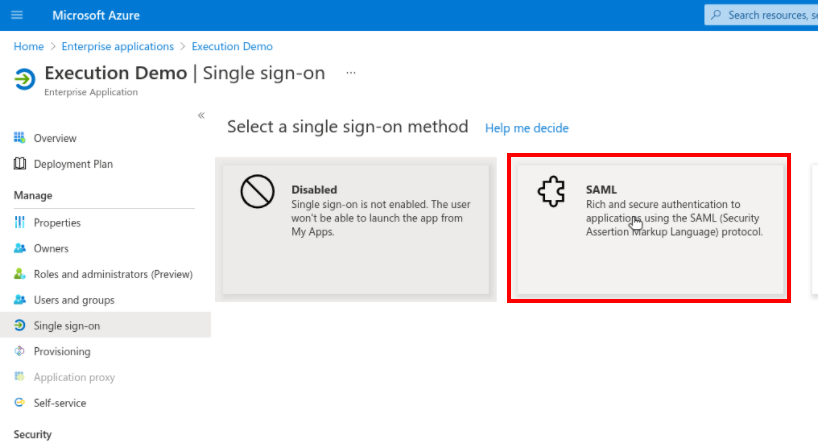Go to Enterprise applications breadcrumb
This screenshot has height=443, width=818.
pos(117,46)
